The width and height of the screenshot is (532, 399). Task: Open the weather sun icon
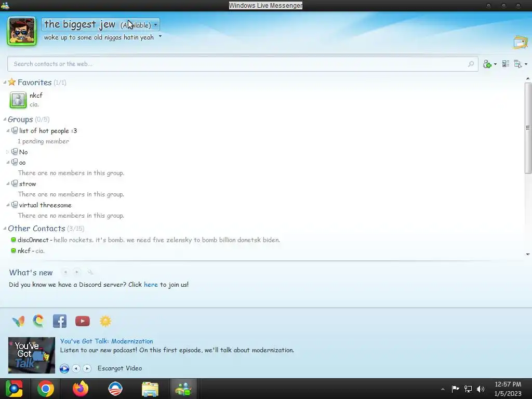pyautogui.click(x=105, y=321)
